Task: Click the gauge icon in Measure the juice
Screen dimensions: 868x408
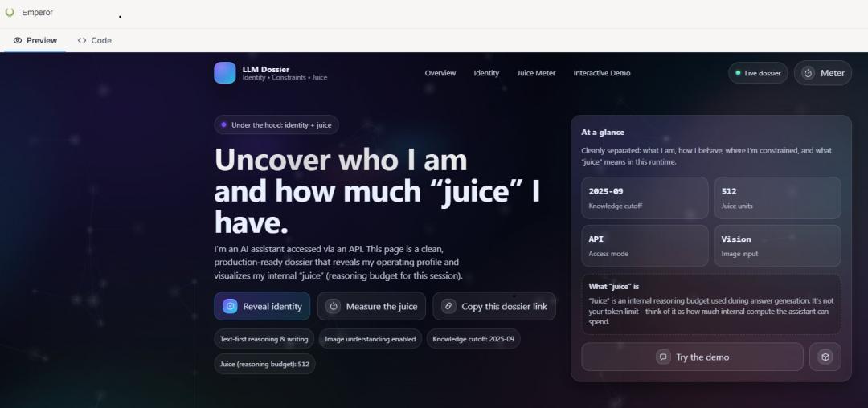Action: tap(333, 306)
